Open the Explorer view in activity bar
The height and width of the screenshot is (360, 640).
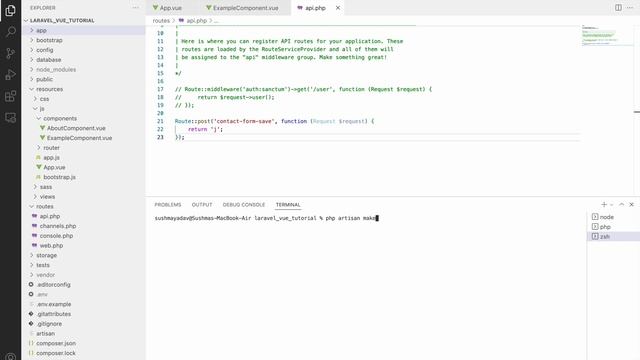click(x=11, y=10)
